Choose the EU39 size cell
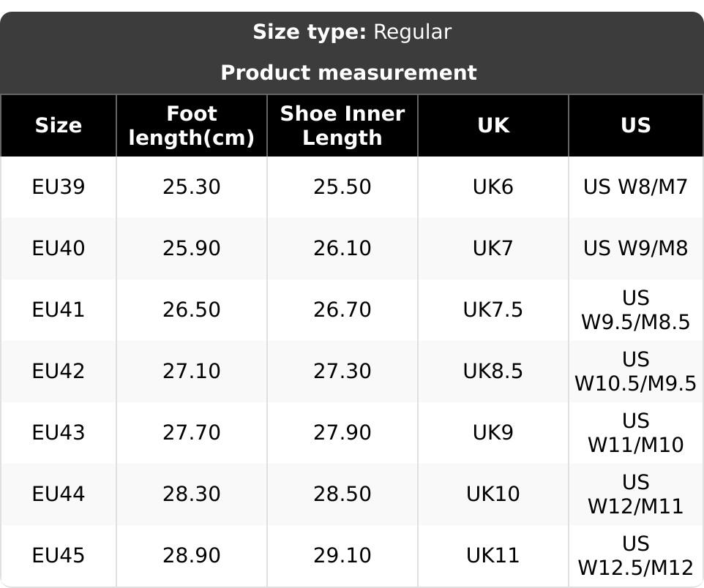 pos(59,187)
